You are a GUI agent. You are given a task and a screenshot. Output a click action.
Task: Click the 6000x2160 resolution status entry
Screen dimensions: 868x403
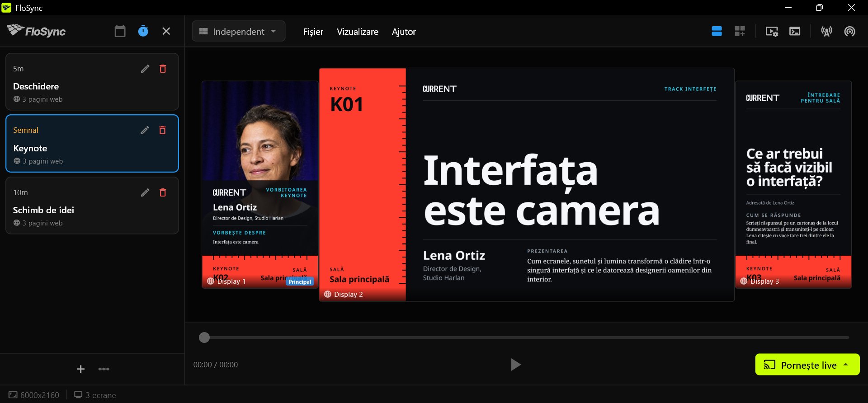point(34,395)
